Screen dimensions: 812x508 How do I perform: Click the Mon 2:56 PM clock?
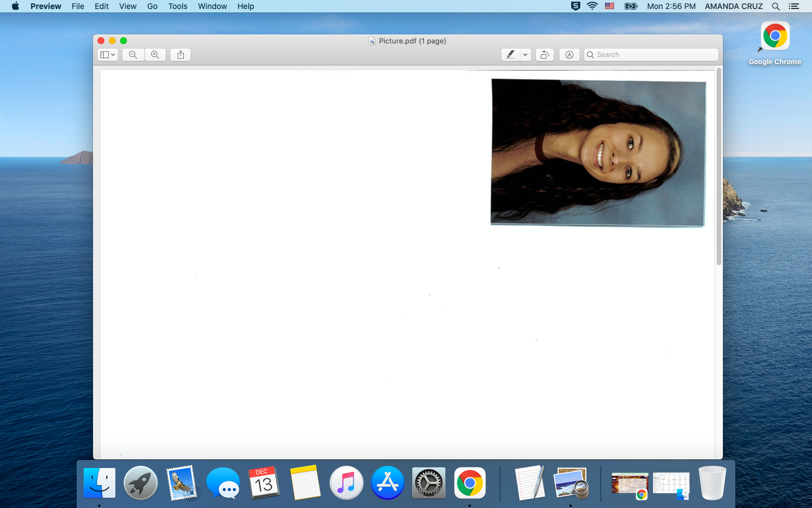(x=671, y=6)
